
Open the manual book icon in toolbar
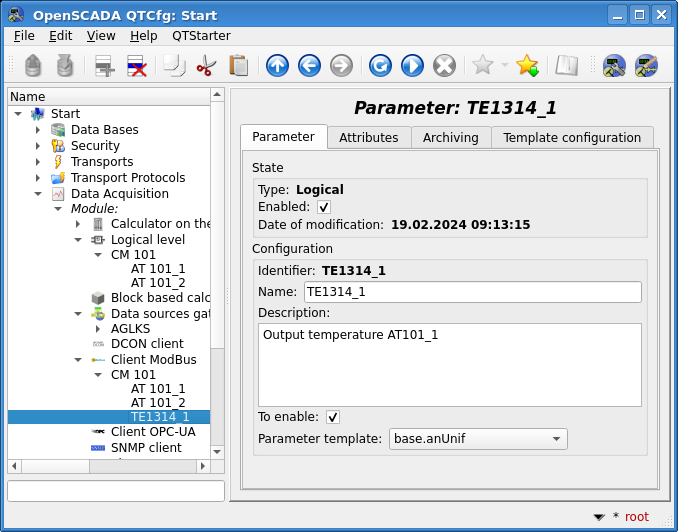(x=567, y=66)
